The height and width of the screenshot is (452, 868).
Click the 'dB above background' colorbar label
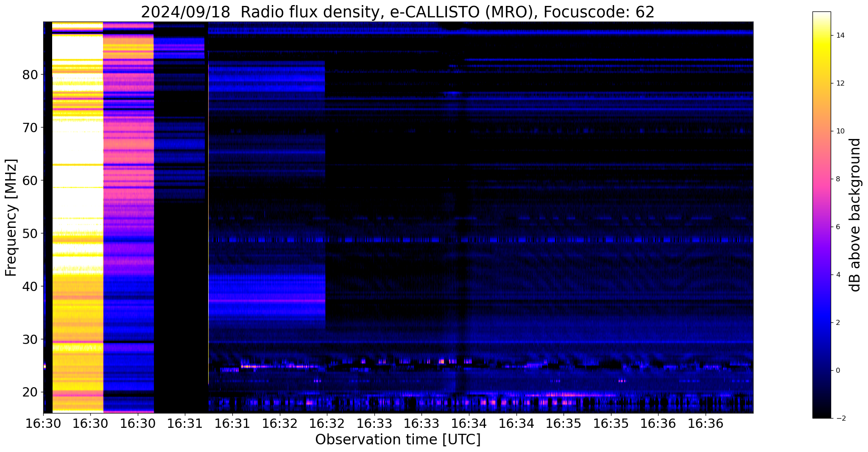tap(855, 215)
